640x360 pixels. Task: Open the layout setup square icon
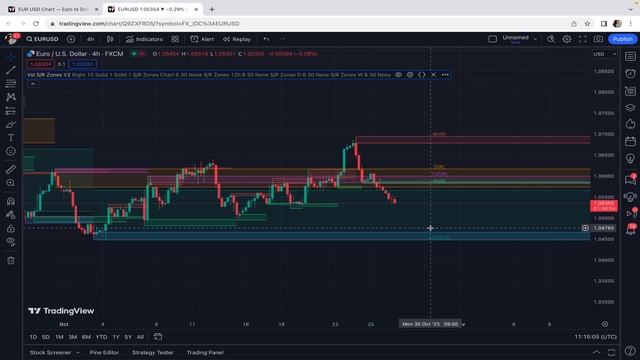click(493, 39)
